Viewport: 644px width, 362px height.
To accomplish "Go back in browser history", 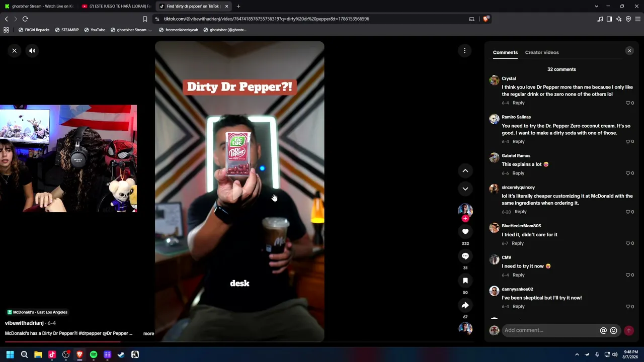I will 7,19.
